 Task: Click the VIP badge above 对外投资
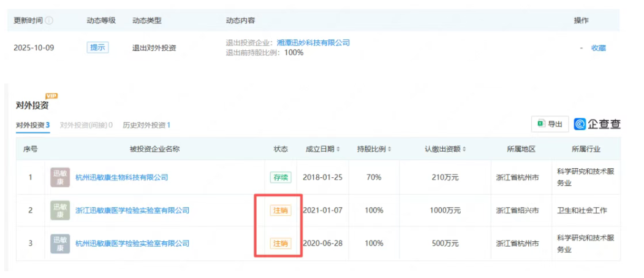tap(51, 96)
